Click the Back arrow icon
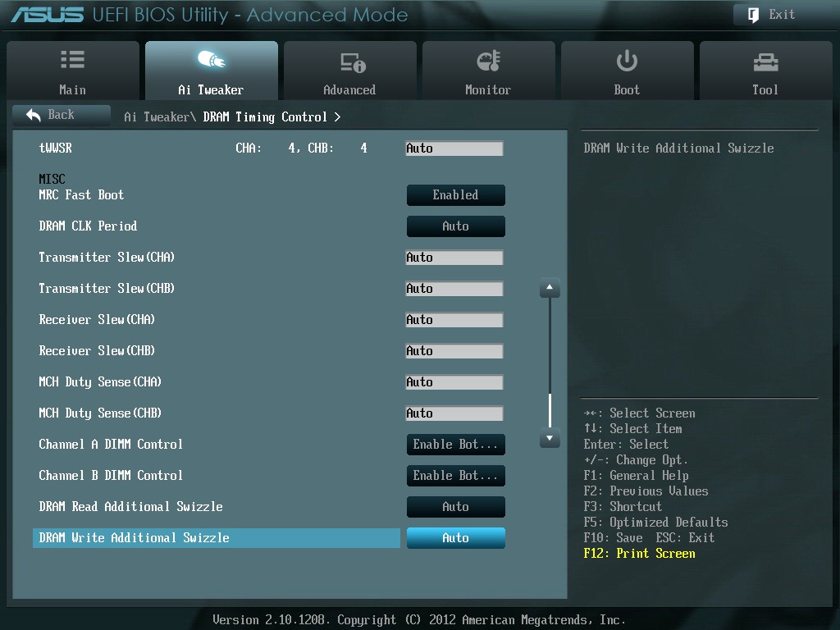The image size is (840, 630). 34,116
